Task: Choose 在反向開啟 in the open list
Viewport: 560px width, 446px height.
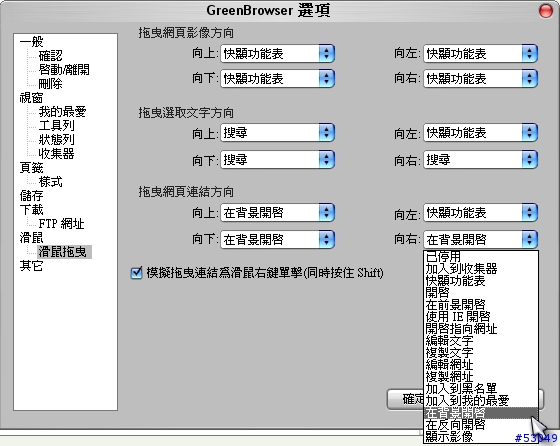Action: point(481,425)
